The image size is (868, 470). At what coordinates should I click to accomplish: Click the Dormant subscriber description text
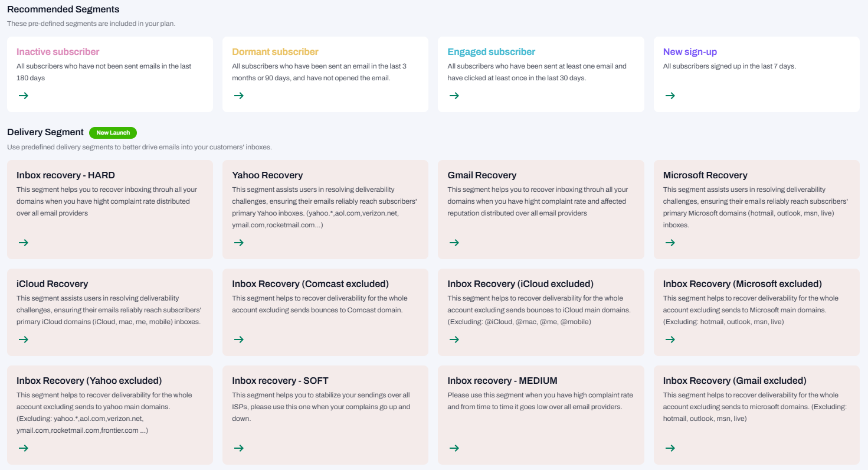click(319, 72)
